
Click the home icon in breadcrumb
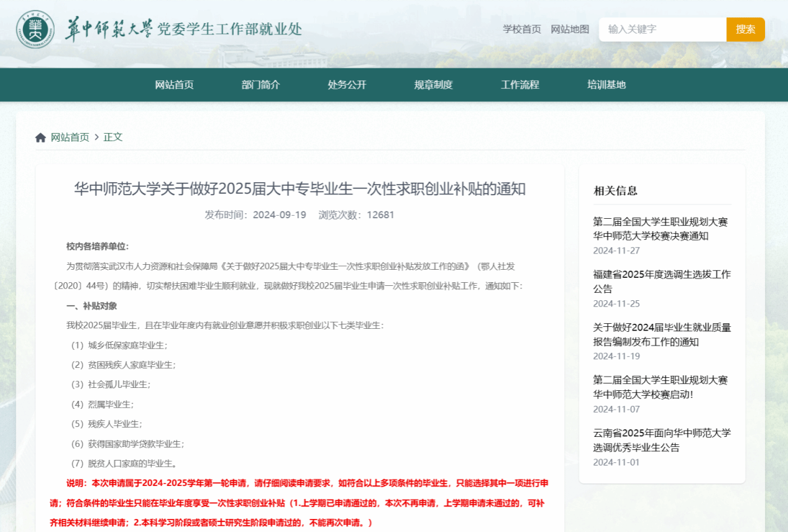(40, 137)
